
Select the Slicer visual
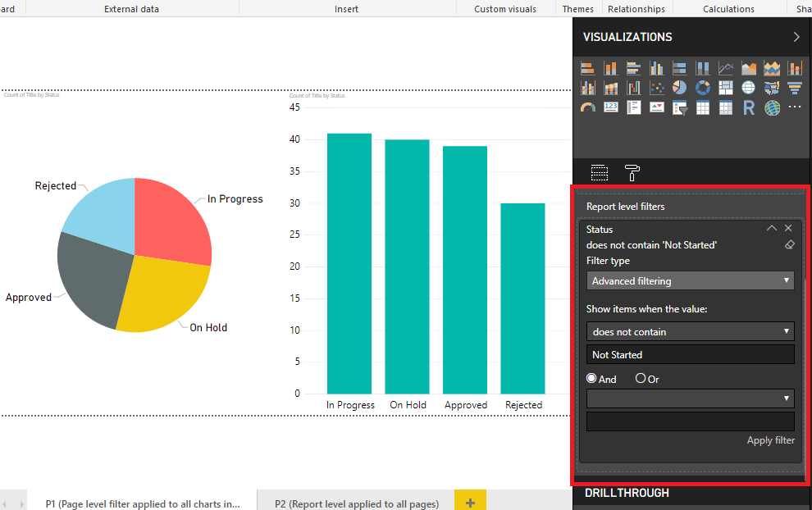(x=680, y=107)
